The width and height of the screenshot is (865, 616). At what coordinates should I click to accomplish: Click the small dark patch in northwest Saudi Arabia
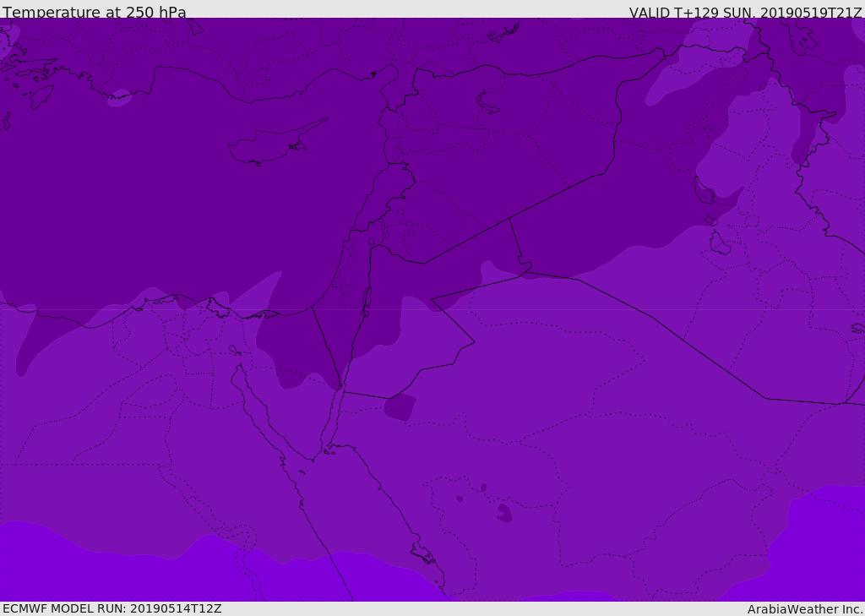pyautogui.click(x=400, y=406)
